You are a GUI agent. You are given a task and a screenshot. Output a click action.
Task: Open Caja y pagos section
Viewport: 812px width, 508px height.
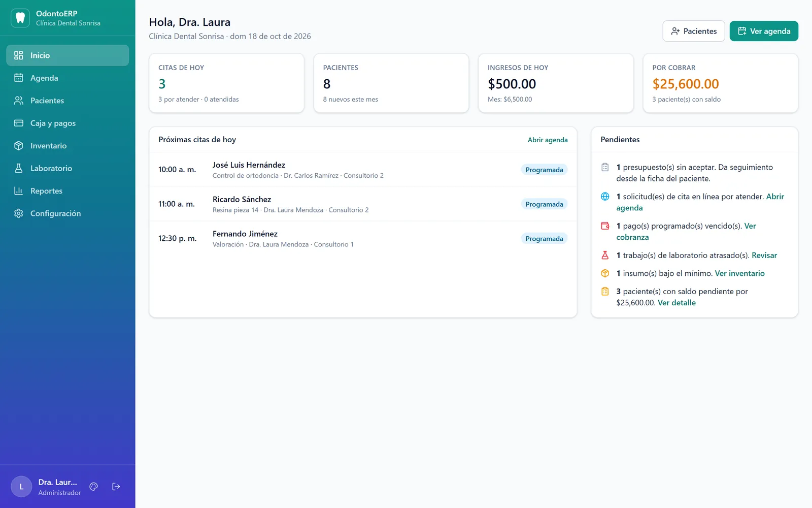tap(67, 123)
